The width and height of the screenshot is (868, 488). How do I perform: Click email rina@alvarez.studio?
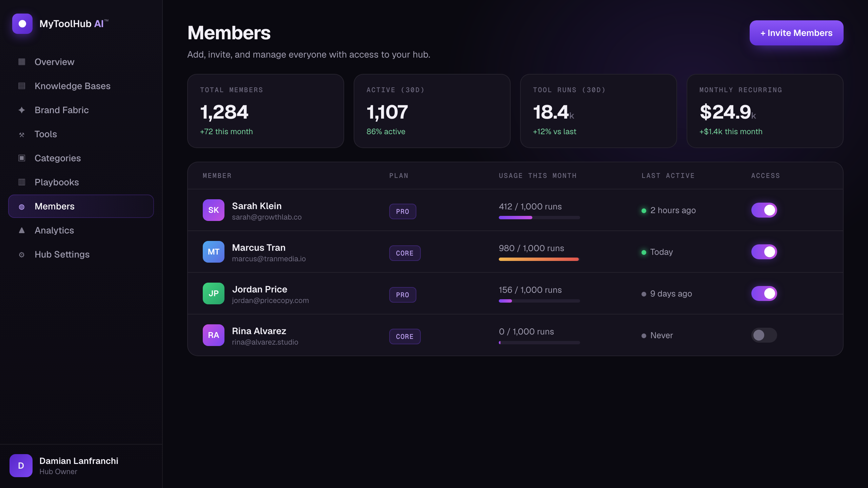click(x=265, y=342)
